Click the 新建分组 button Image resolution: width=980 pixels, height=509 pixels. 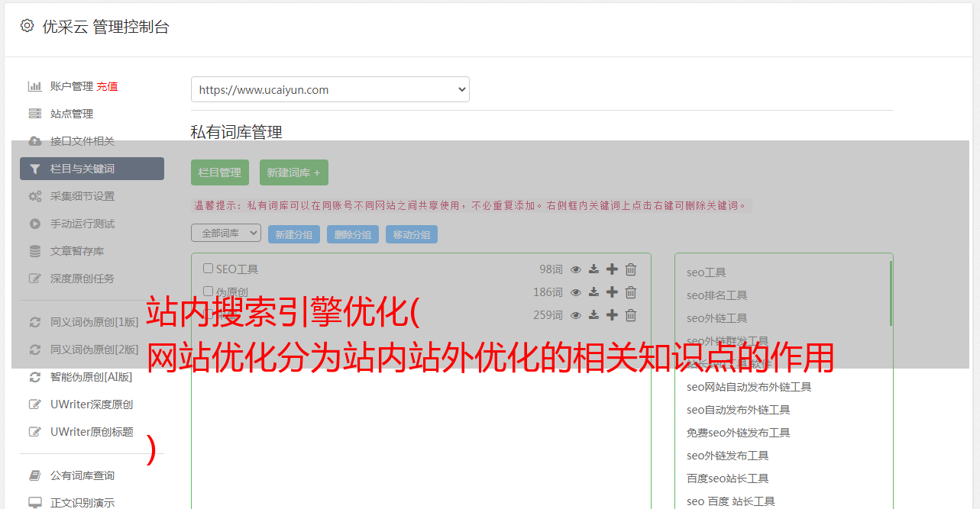click(x=294, y=234)
